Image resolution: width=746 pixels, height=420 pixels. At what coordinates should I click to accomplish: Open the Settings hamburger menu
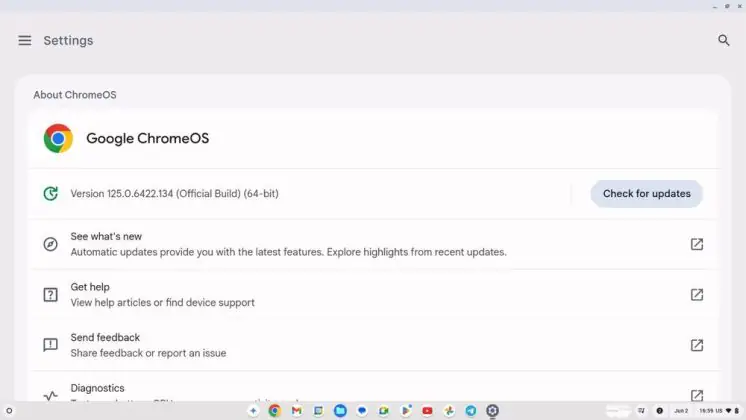(25, 40)
